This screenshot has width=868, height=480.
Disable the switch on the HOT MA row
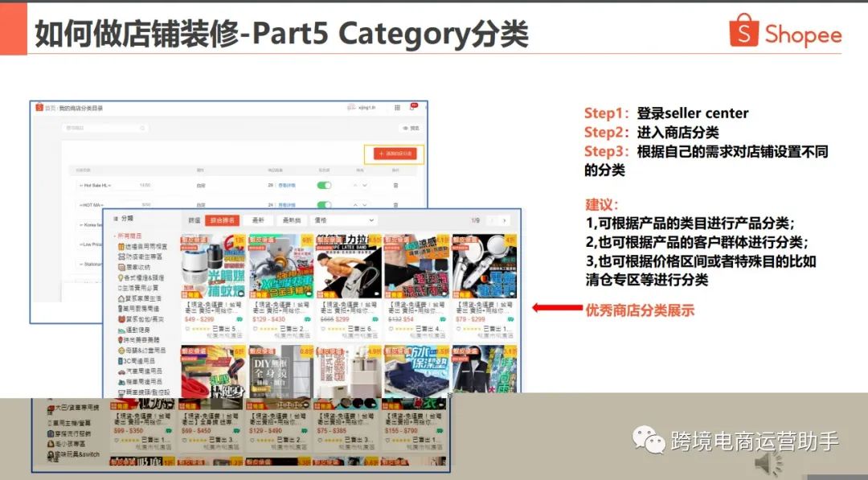[x=322, y=203]
